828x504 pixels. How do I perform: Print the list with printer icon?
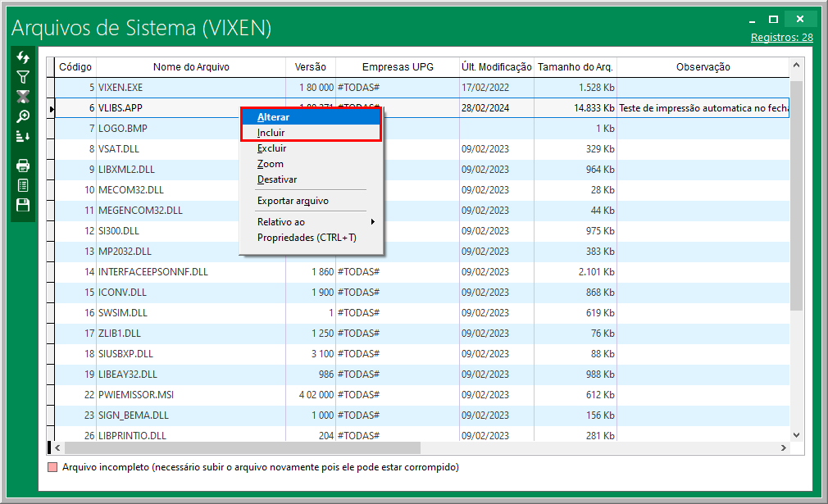tap(23, 166)
